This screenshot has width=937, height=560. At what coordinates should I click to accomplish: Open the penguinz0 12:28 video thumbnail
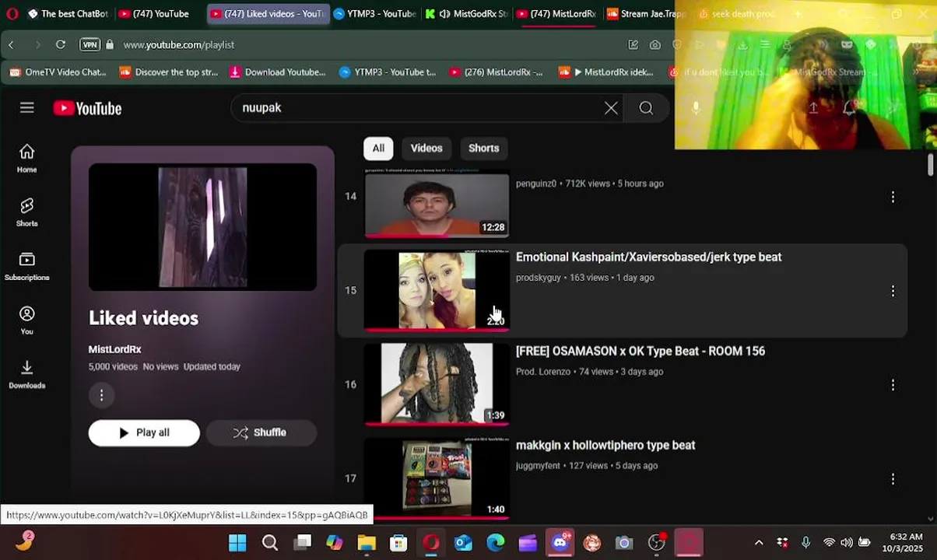pos(437,204)
